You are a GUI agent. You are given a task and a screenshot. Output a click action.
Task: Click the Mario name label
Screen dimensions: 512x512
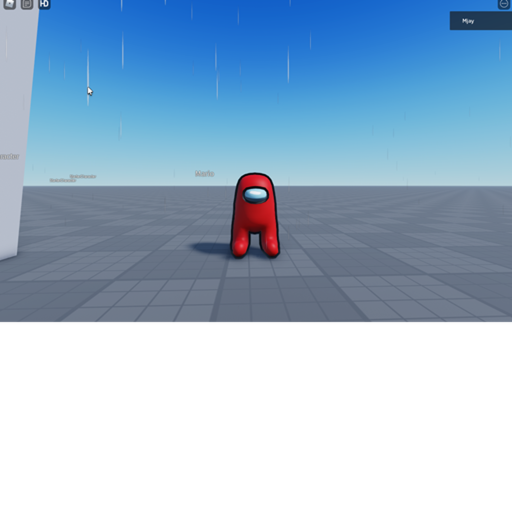tap(205, 173)
